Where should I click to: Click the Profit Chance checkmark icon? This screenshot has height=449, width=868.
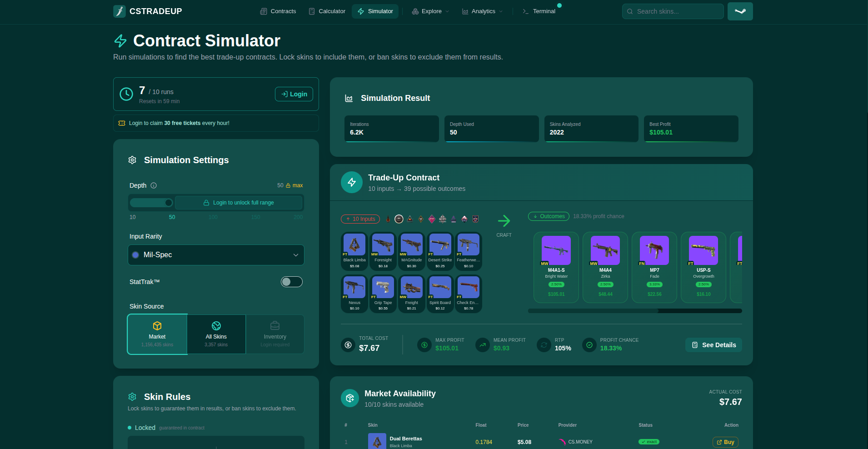589,345
